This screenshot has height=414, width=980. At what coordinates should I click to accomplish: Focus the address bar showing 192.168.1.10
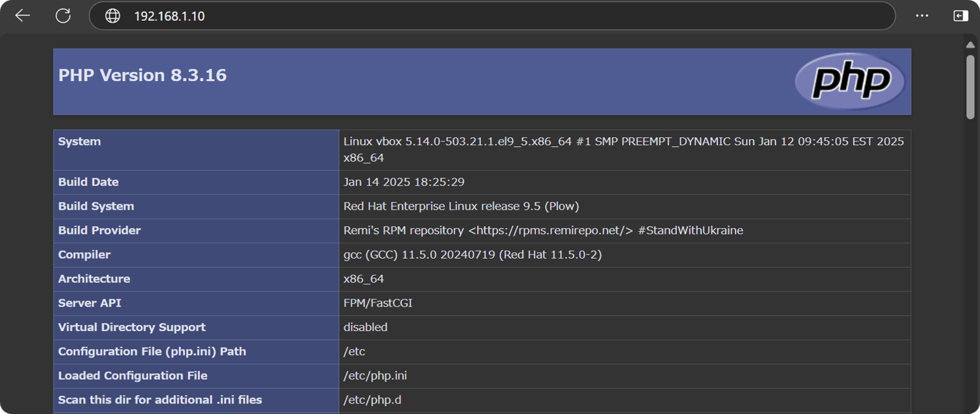pos(492,16)
